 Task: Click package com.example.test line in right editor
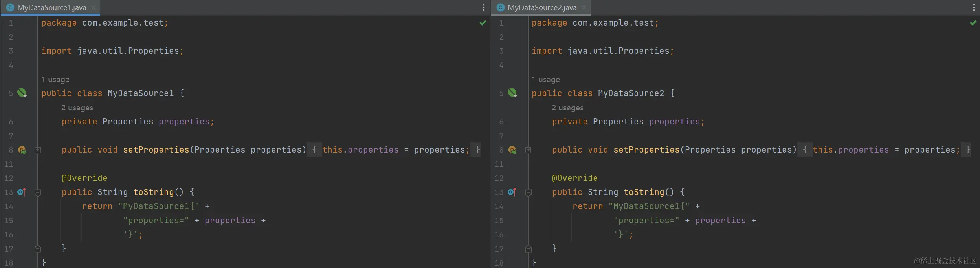(x=595, y=23)
